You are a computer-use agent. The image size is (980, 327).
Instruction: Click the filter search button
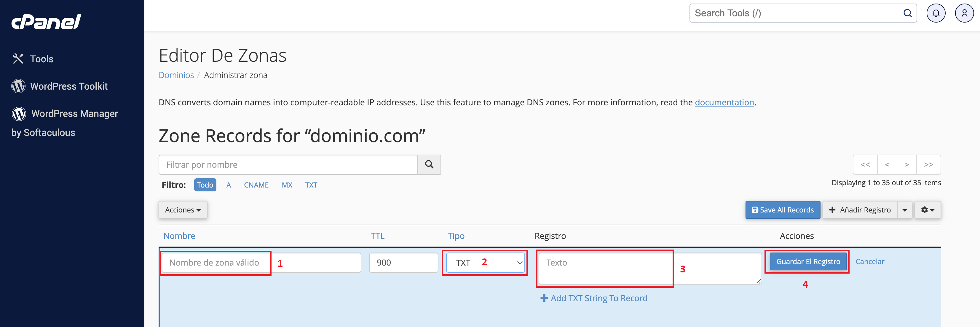click(429, 165)
